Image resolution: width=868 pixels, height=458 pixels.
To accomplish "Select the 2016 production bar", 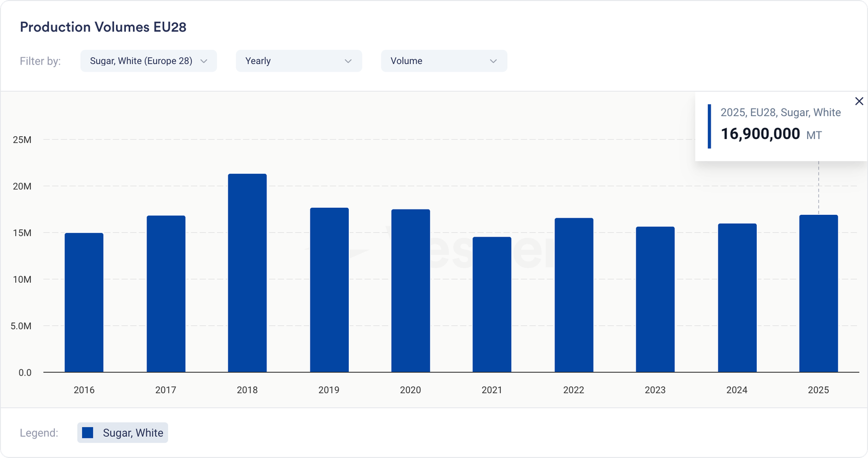I will pos(84,303).
